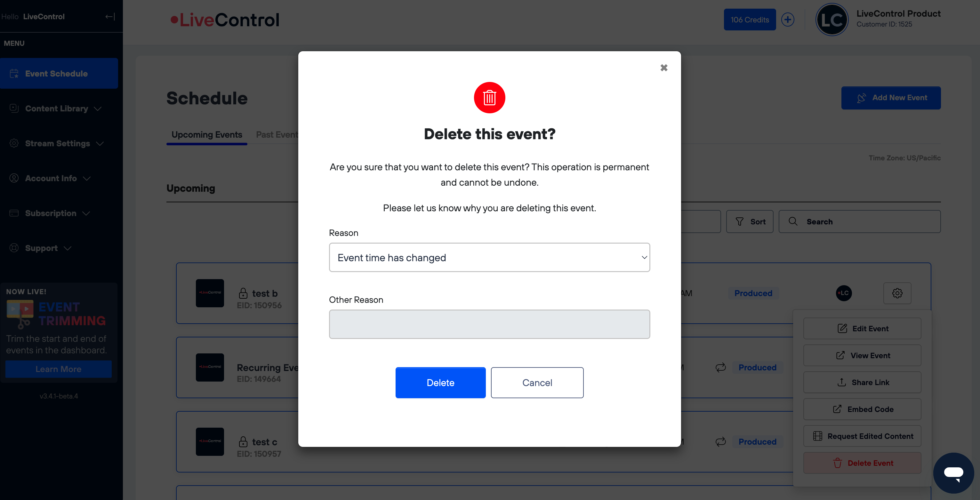Open the chat support bubble
Viewport: 980px width, 500px height.
[953, 472]
